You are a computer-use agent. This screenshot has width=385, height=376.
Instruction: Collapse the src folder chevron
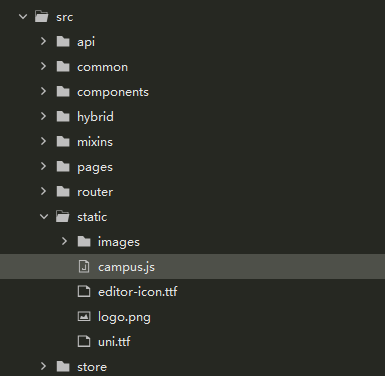pyautogui.click(x=23, y=16)
